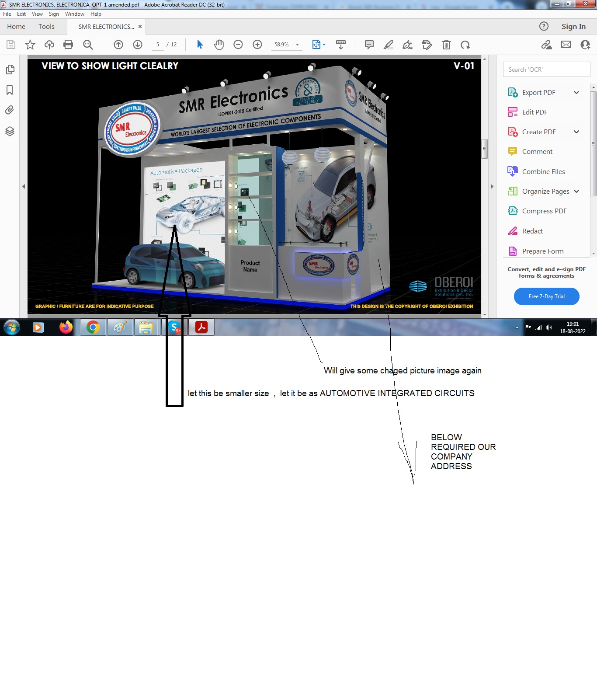Open Firefox from taskbar

(66, 327)
